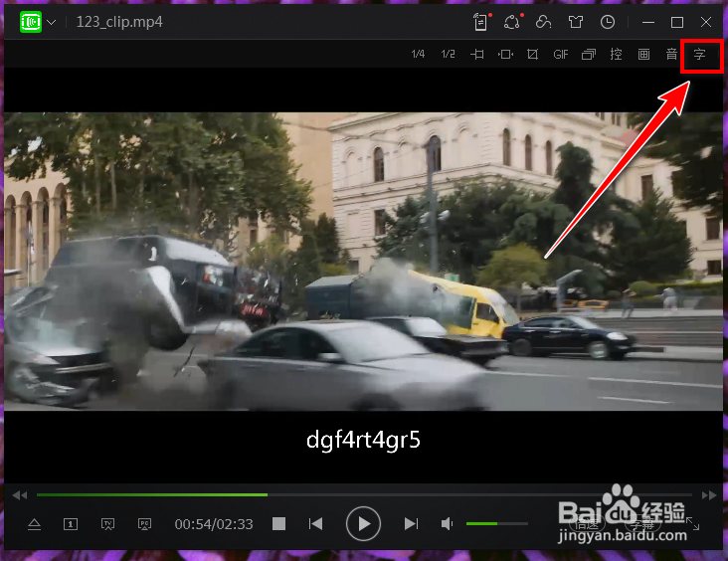
Task: Mute audio with the speaker icon
Action: (447, 524)
